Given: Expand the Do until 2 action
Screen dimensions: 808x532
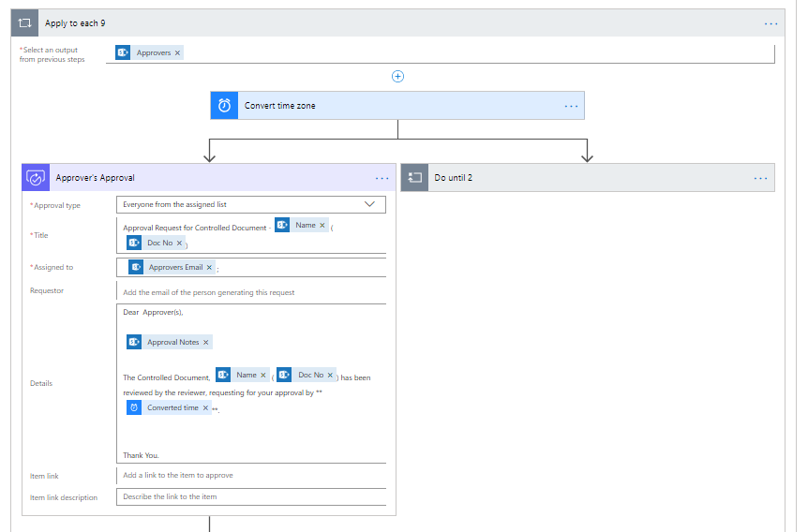Looking at the screenshot, I should pos(588,178).
